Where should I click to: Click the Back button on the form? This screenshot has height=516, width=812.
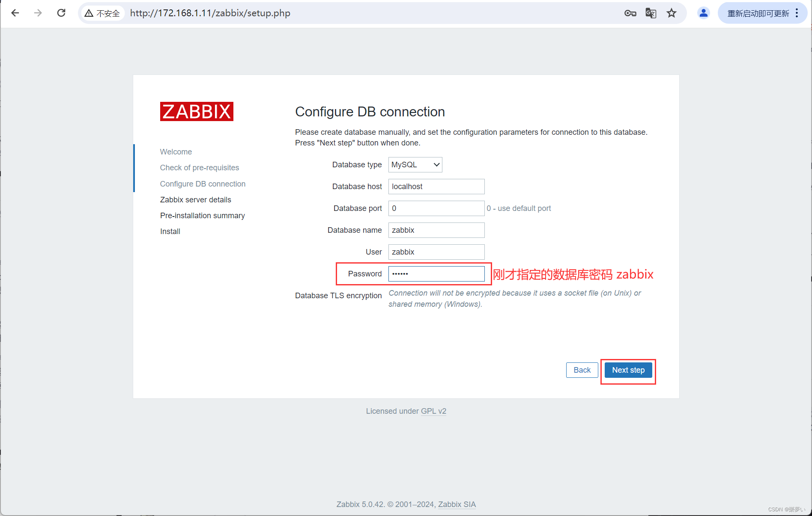(582, 370)
